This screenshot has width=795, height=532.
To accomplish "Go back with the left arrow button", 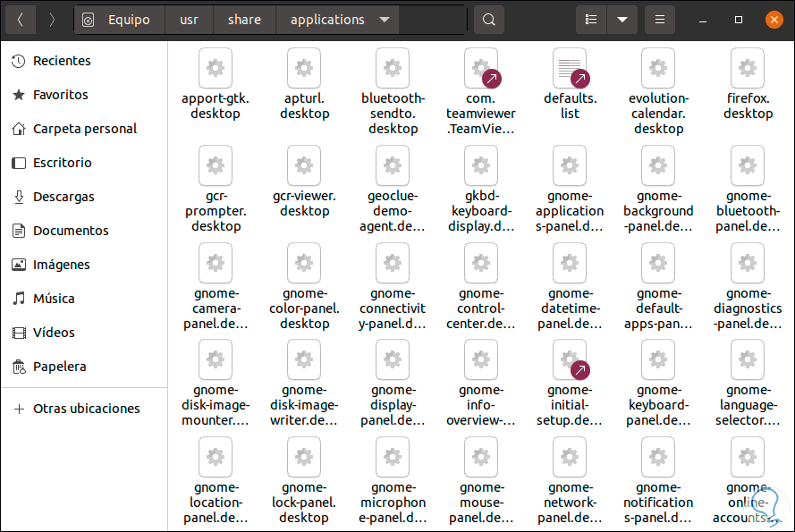I will coord(20,18).
